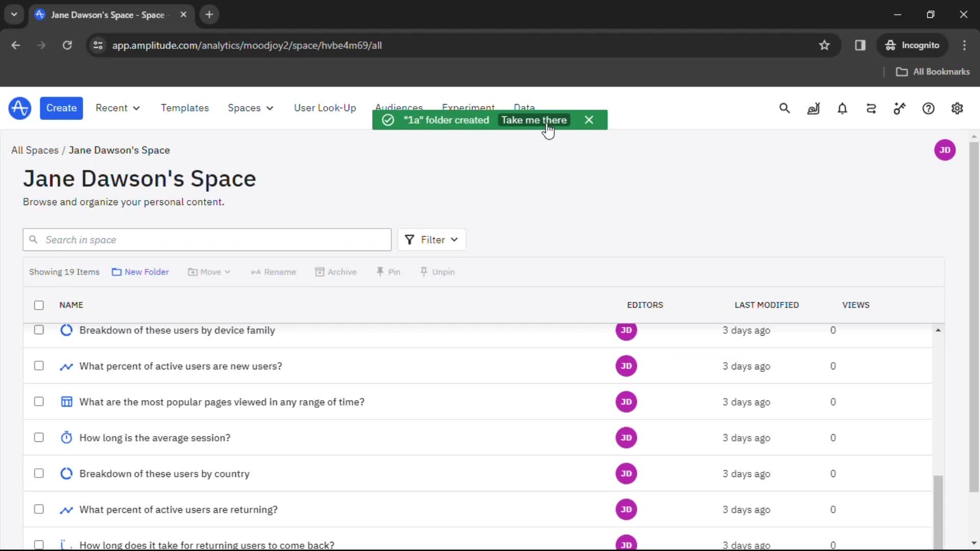Toggle checkbox for What percent of active users

(38, 366)
